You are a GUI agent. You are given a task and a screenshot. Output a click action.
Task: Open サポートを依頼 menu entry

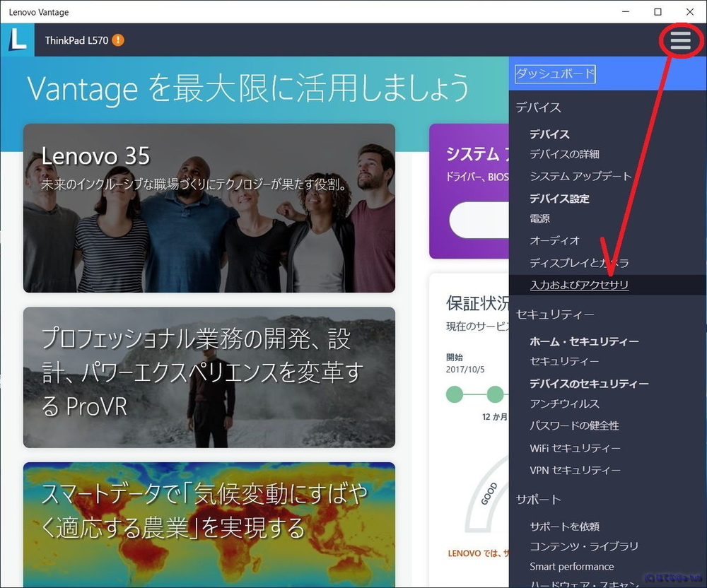(x=564, y=527)
